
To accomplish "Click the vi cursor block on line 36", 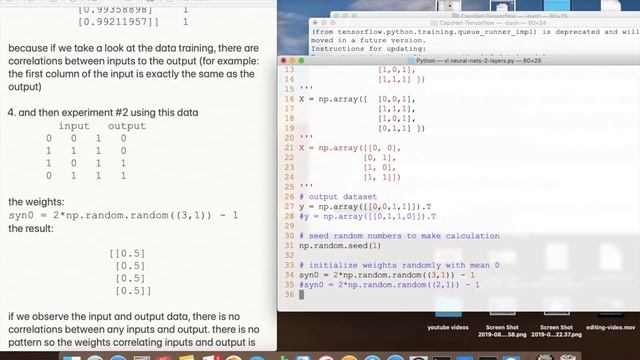I will tap(302, 295).
